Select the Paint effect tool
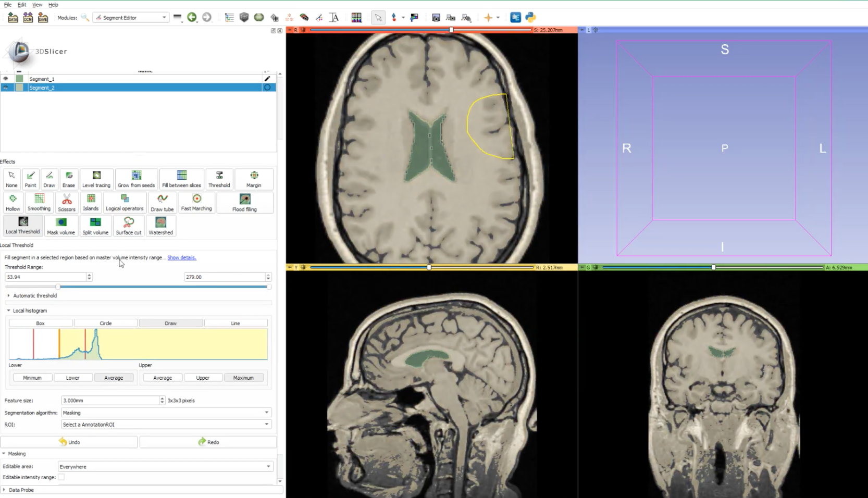This screenshot has width=868, height=498. tap(30, 179)
